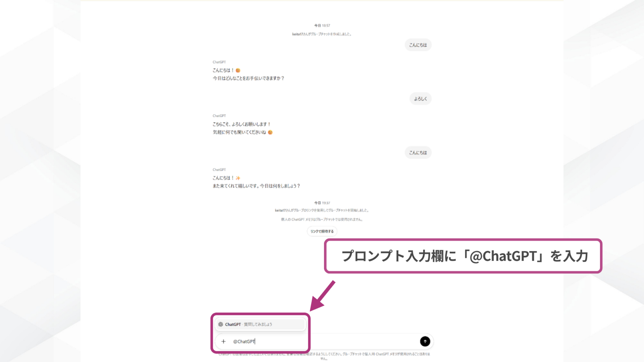Screen dimensions: 644x362
Task: Click the plus icon in the message input bar
Action: point(223,341)
